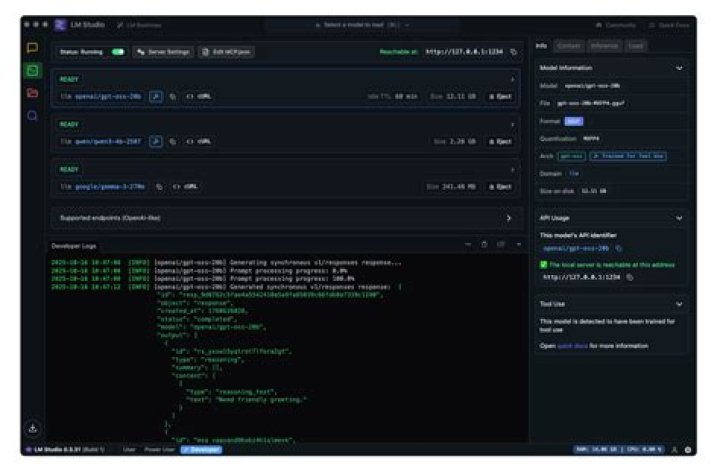This screenshot has height=474, width=720.
Task: Click the Trained for Tool Use badge
Action: pyautogui.click(x=628, y=156)
